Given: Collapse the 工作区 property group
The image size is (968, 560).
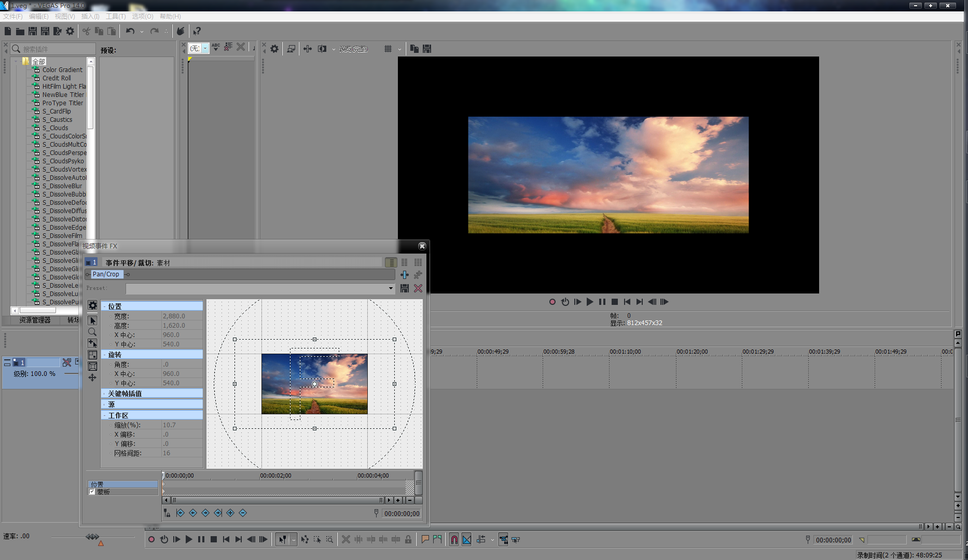Looking at the screenshot, I should tap(104, 415).
